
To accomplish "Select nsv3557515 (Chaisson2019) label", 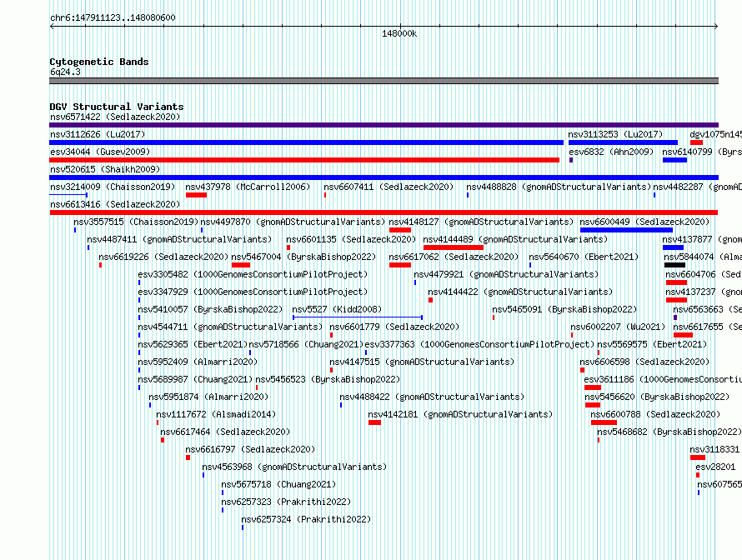I will tap(136, 222).
